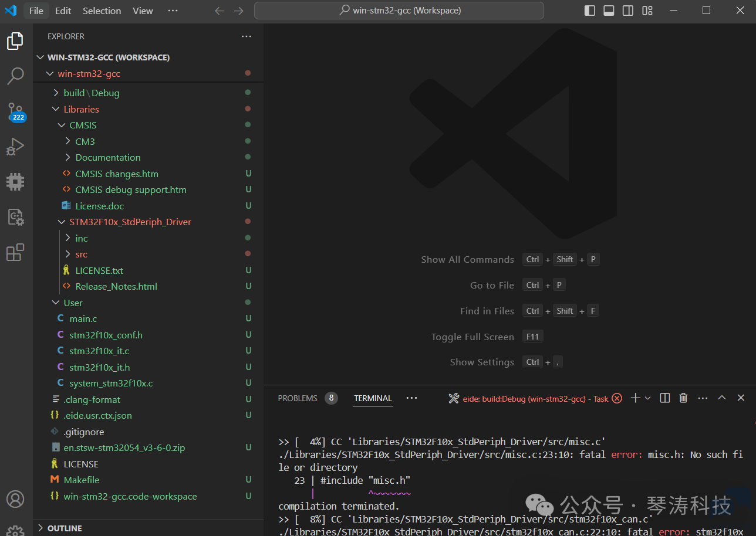Toggle the primary side bar layout icon
This screenshot has width=756, height=536.
pos(590,11)
